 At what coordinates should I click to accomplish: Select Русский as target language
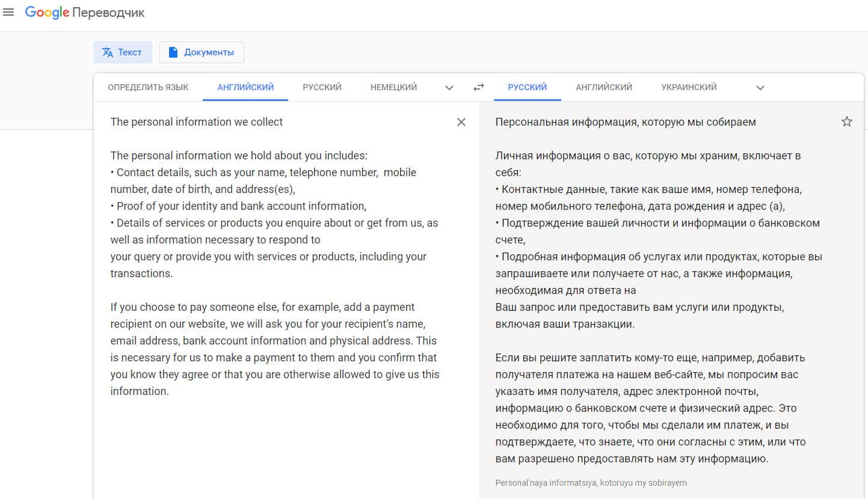tap(527, 87)
